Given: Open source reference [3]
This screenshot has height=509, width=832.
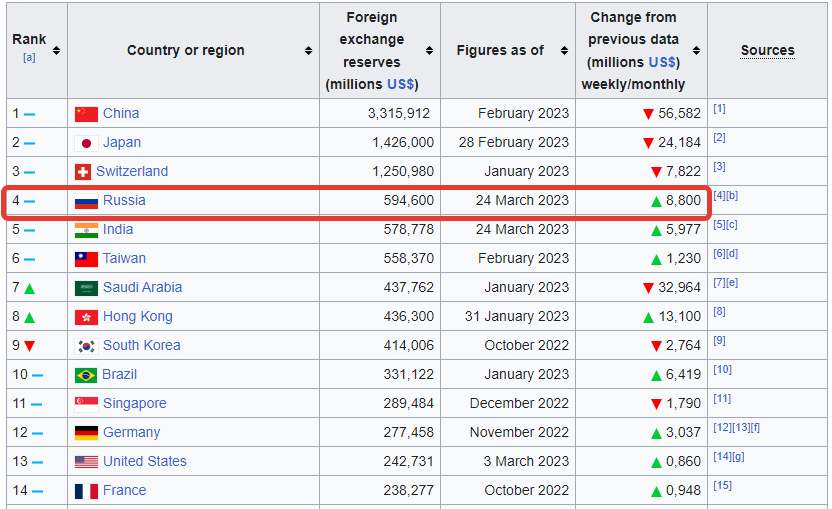Looking at the screenshot, I should pos(720,167).
